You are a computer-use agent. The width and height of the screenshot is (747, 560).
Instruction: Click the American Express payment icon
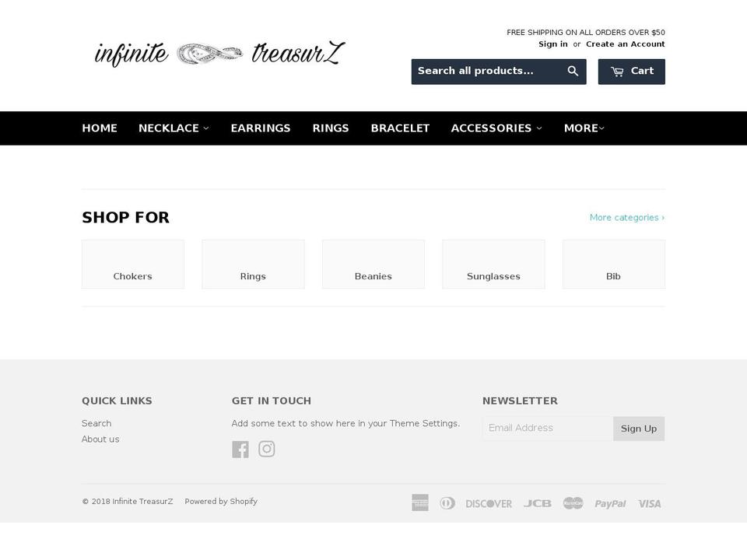point(420,503)
